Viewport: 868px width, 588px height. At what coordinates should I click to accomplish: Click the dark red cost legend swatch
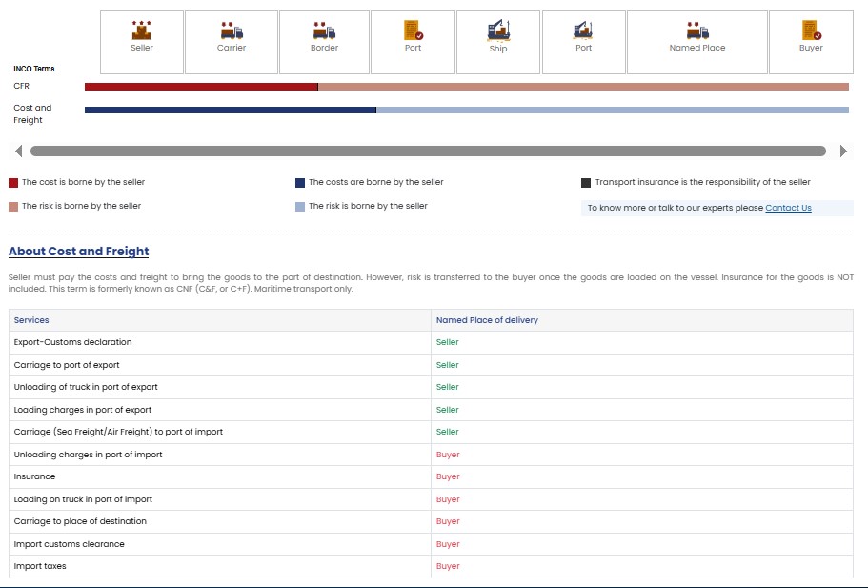click(13, 183)
